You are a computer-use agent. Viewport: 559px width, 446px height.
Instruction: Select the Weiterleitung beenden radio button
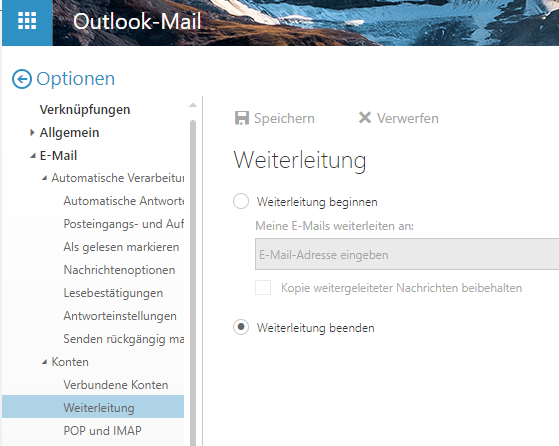tap(241, 327)
